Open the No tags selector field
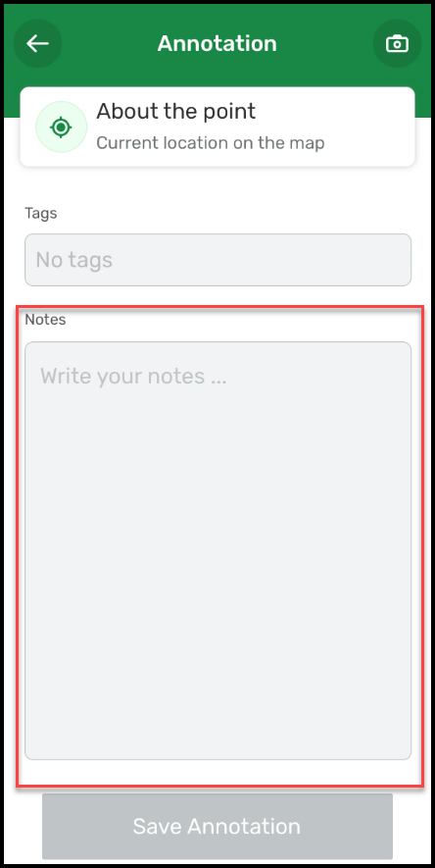 [x=217, y=260]
